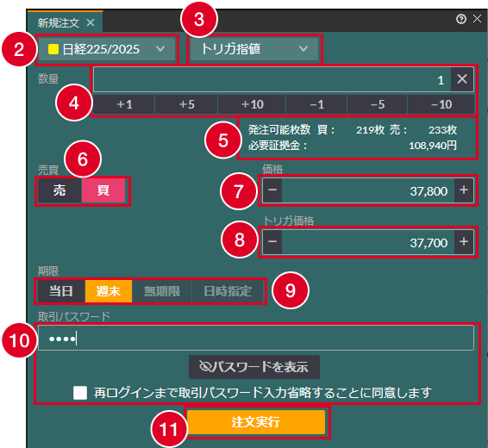Increase 価格 with the plus icon
This screenshot has height=448, width=488.
tap(464, 190)
